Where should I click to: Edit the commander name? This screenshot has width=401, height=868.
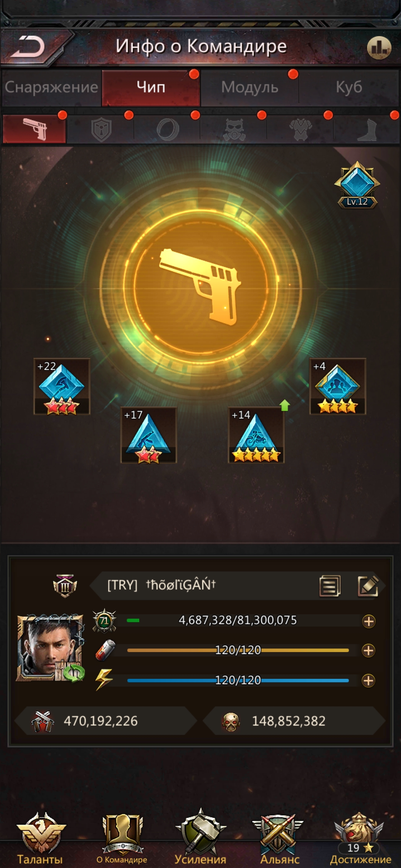coord(368,586)
